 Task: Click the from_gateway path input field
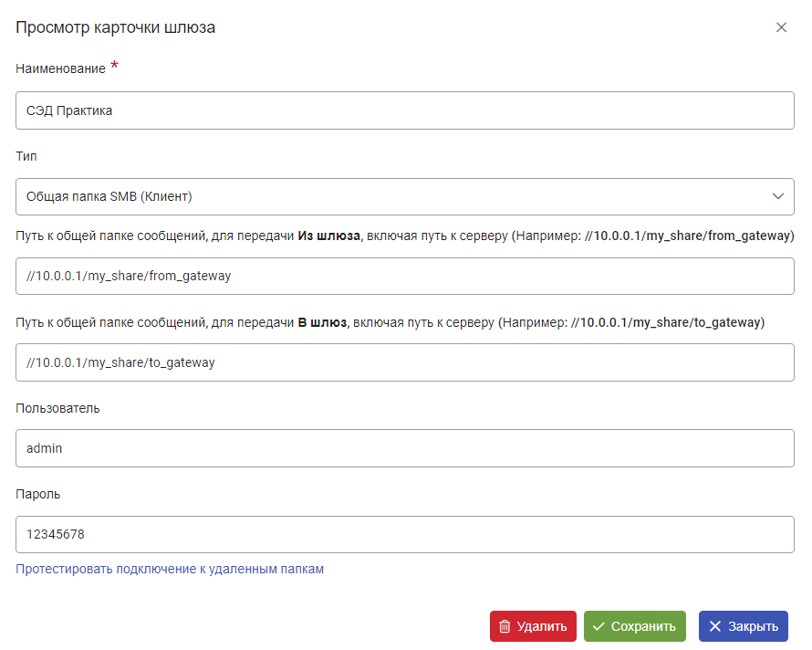tap(404, 276)
